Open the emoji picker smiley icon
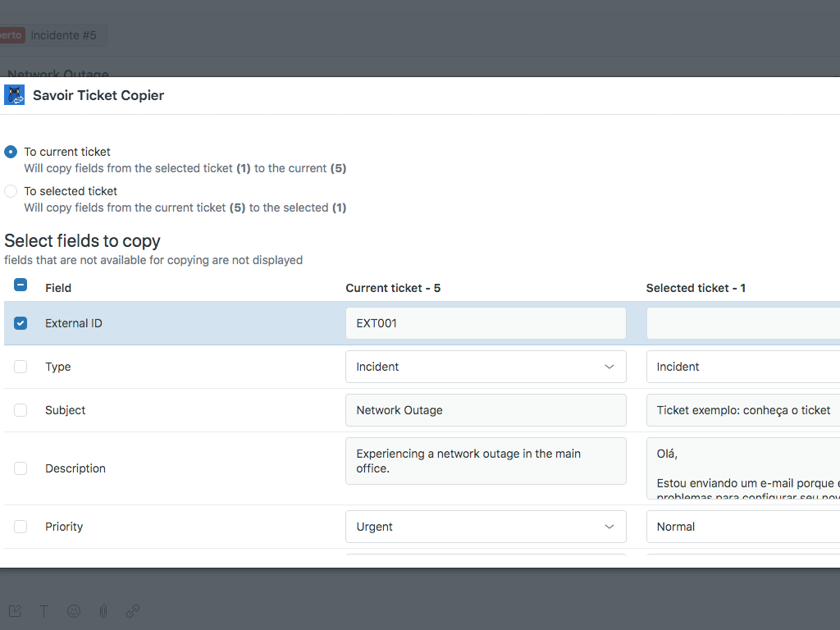This screenshot has height=630, width=840. (74, 611)
